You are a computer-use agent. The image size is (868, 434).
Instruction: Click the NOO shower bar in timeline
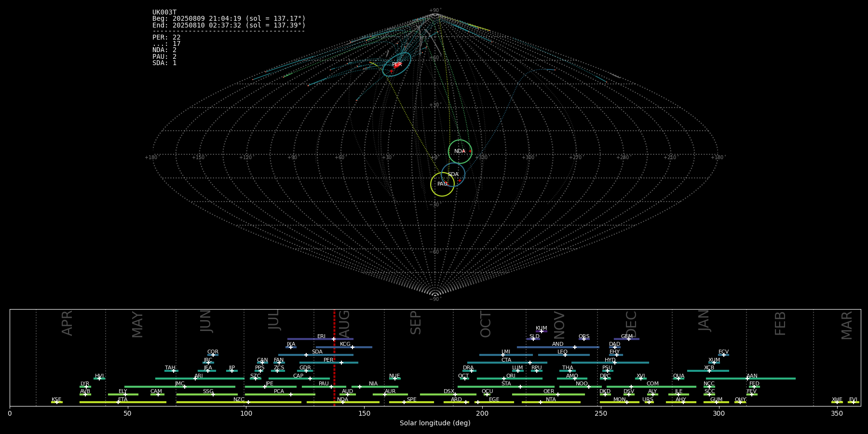click(581, 386)
